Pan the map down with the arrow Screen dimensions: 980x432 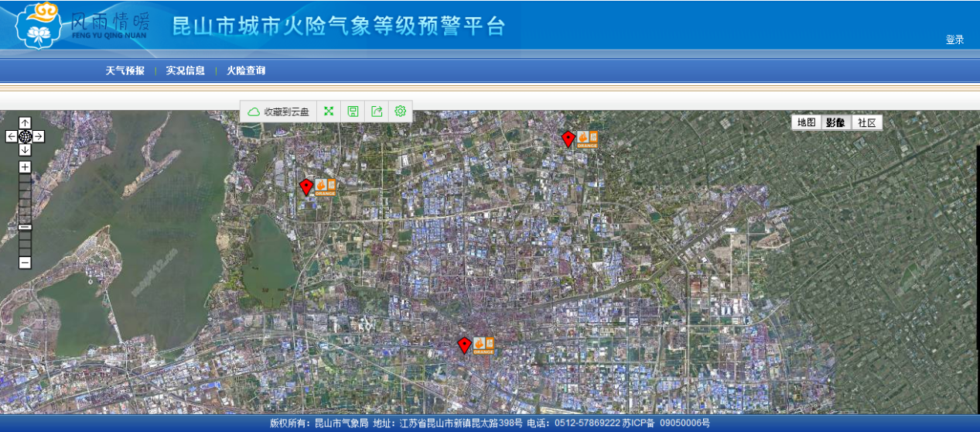coord(25,150)
